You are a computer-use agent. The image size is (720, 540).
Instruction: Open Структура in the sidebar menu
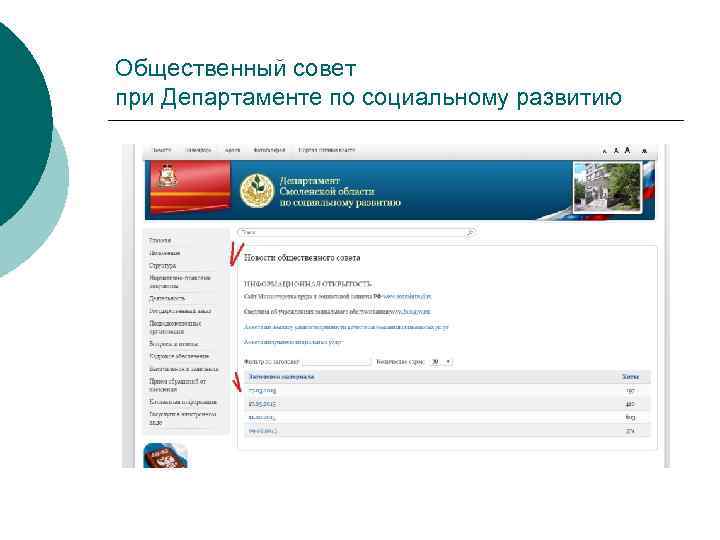click(163, 265)
